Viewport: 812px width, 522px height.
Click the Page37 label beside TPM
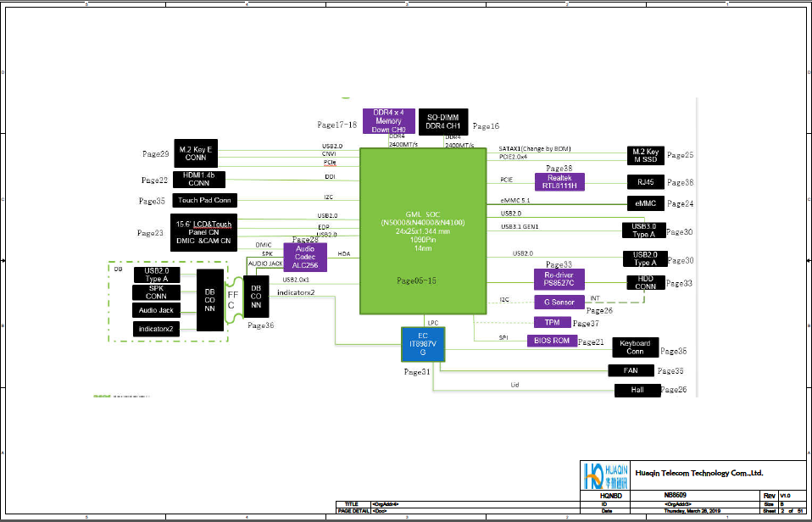[586, 323]
